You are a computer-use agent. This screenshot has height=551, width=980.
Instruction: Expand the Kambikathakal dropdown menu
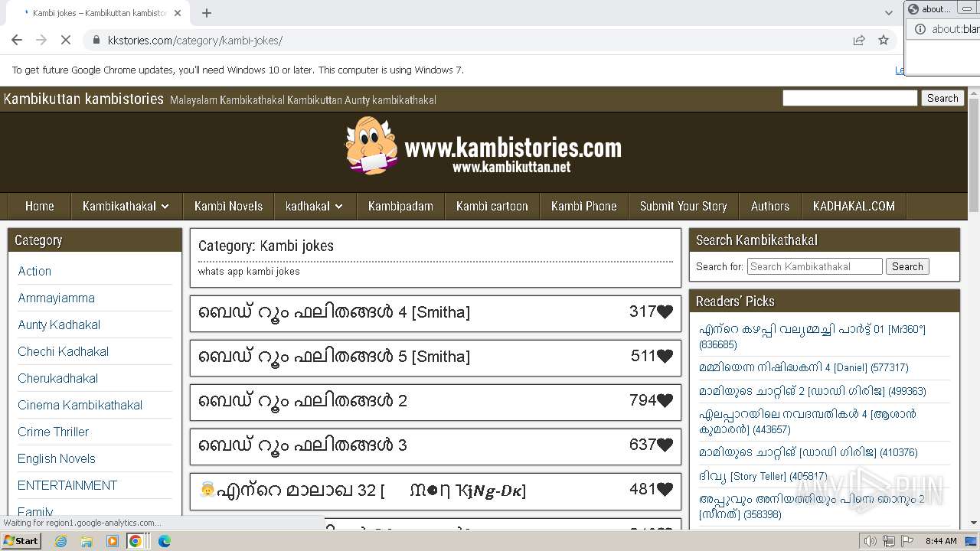tap(126, 206)
